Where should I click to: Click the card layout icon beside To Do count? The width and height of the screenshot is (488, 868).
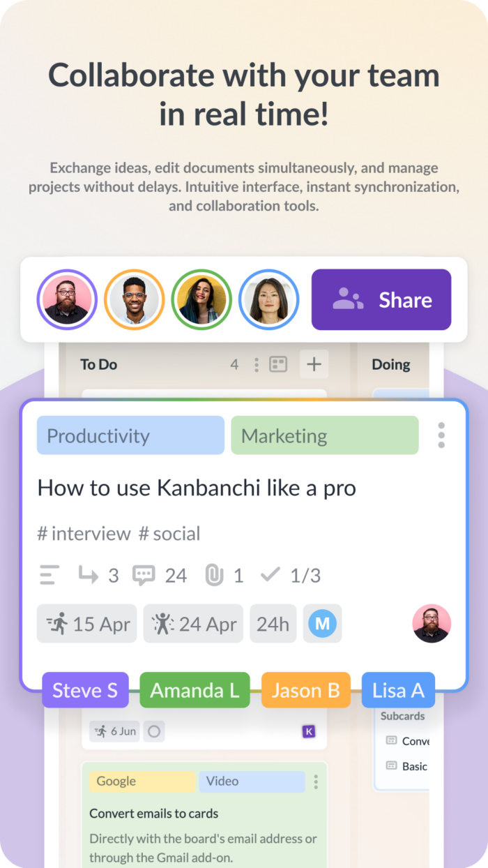(x=279, y=364)
